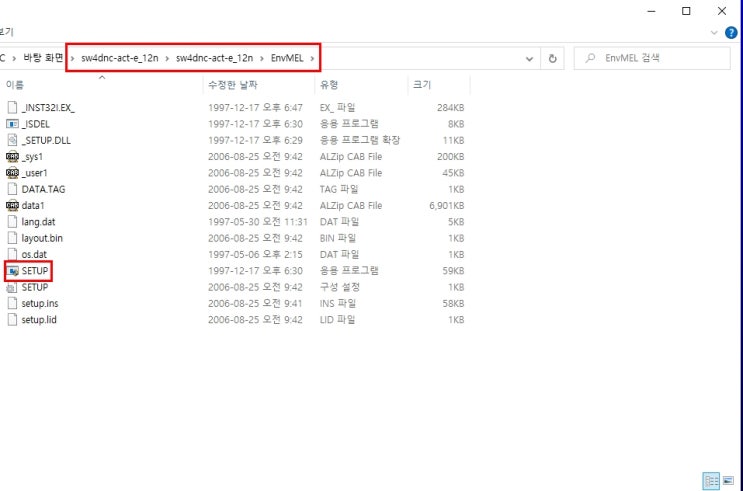This screenshot has width=743, height=491.
Task: Select the layout.bin file icon
Action: click(x=12, y=238)
